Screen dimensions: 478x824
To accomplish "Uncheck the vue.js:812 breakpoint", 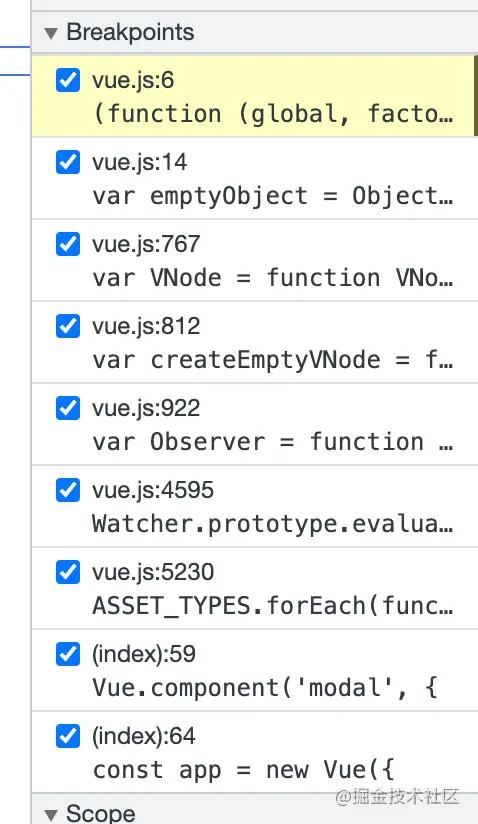I will 68,326.
